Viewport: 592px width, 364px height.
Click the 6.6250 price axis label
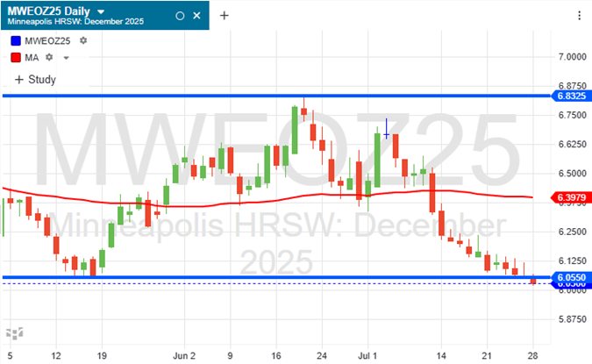point(573,144)
